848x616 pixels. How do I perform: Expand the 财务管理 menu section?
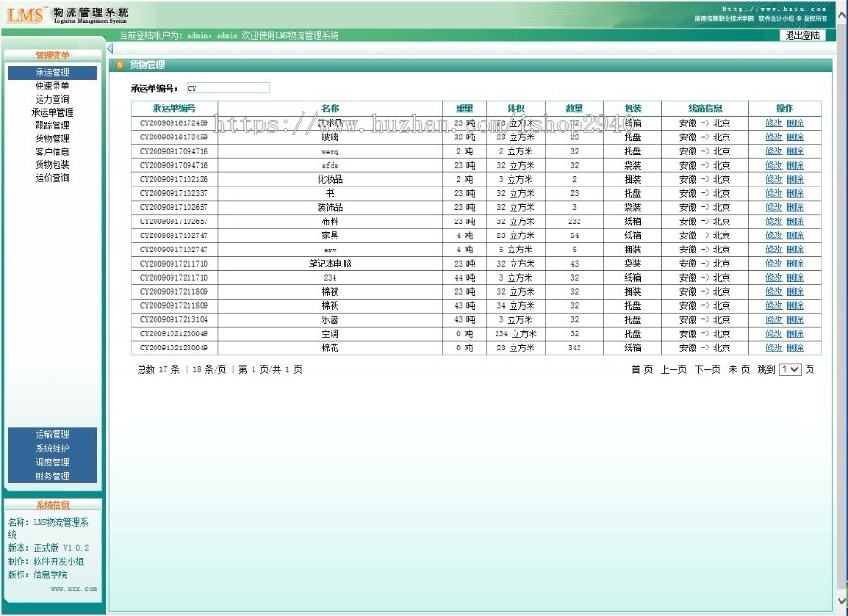(x=53, y=477)
